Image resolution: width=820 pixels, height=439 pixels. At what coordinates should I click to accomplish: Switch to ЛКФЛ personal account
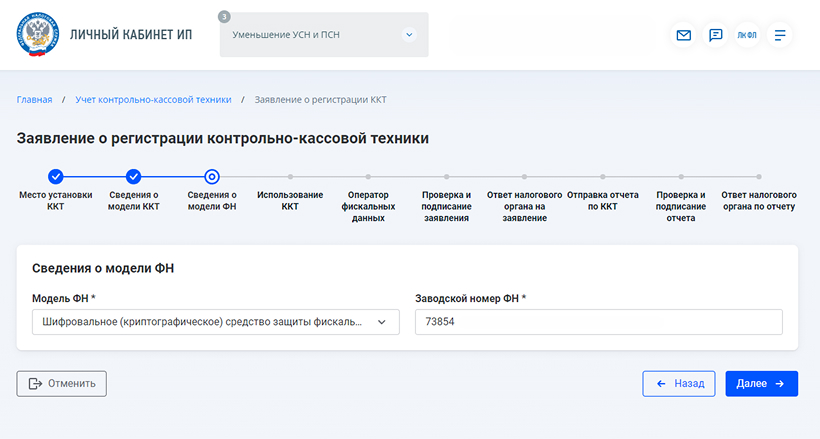pyautogui.click(x=747, y=35)
